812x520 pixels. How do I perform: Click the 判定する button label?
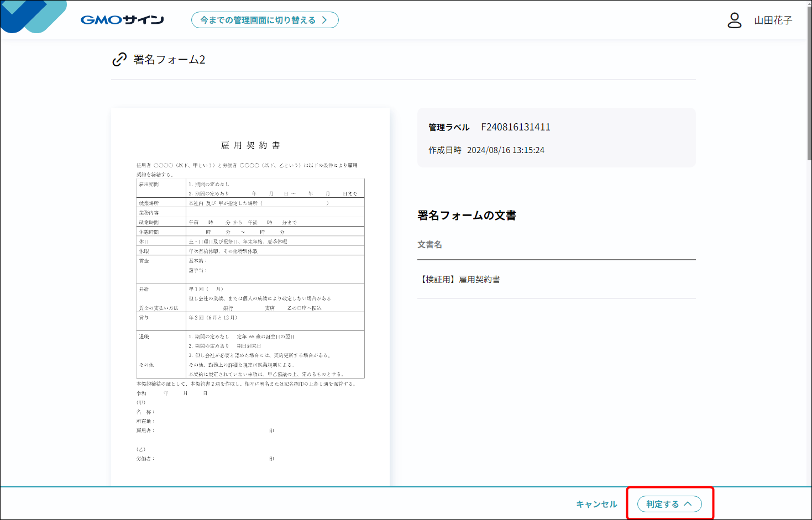tap(662, 504)
